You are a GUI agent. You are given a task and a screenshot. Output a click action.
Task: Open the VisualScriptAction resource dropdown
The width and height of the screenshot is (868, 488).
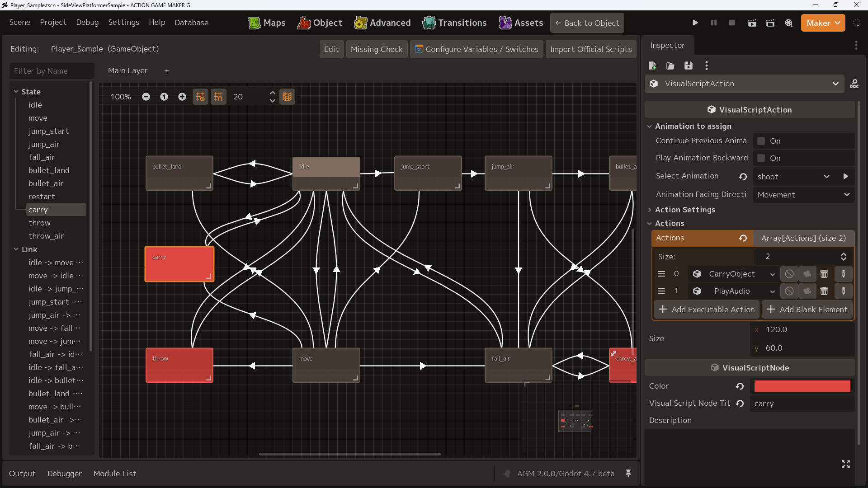point(745,84)
